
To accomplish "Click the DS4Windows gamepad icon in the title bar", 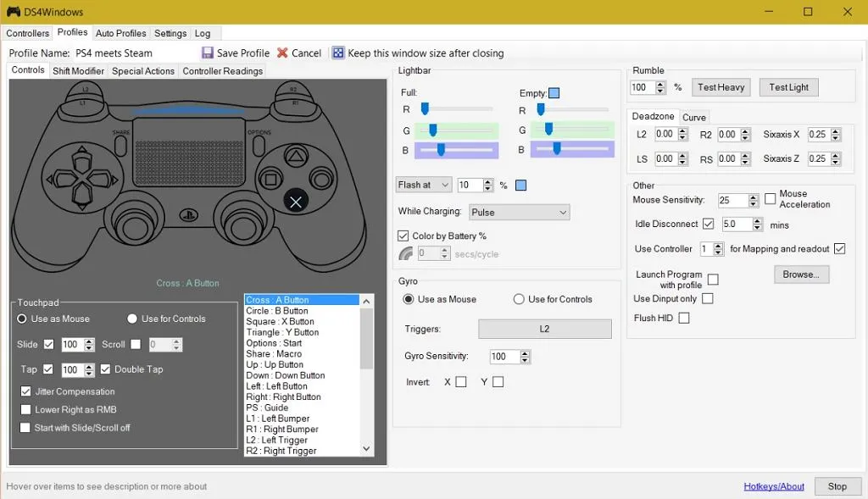I will coord(12,12).
